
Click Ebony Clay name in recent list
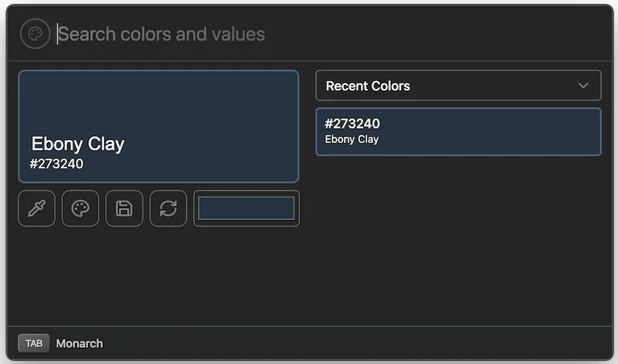click(352, 139)
